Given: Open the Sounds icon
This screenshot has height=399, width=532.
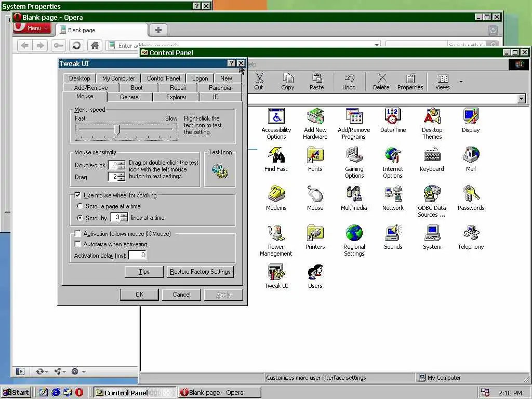Looking at the screenshot, I should 393,237.
